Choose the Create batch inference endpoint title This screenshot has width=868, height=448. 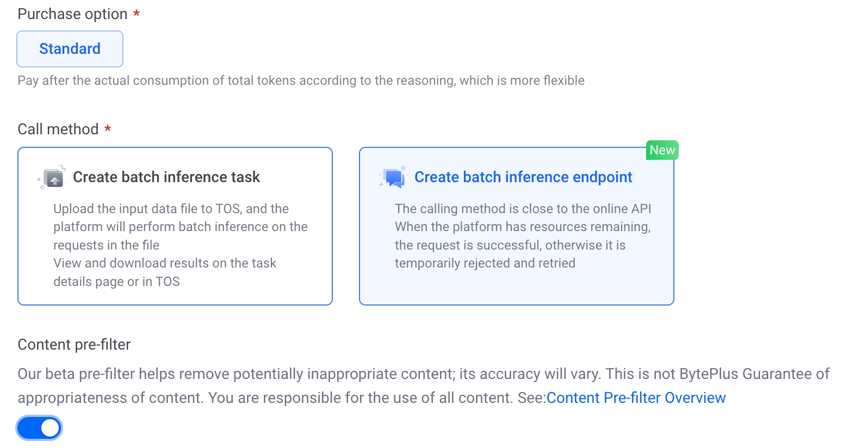click(x=523, y=177)
